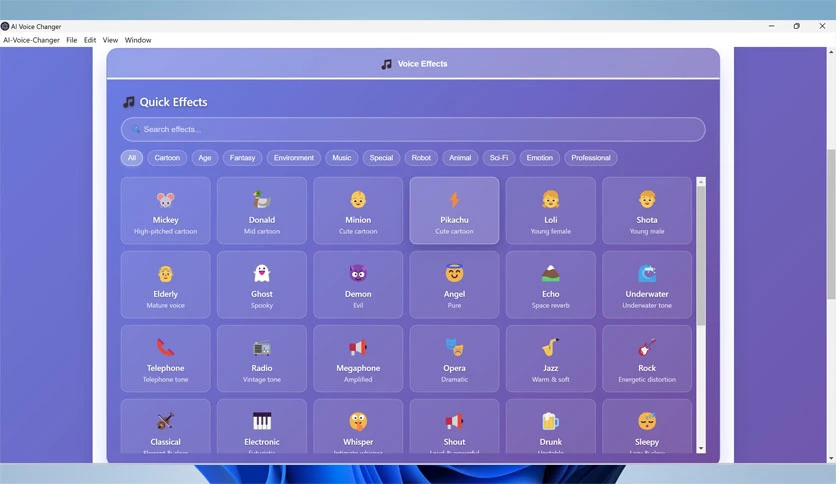Filter by Animal category
The height and width of the screenshot is (484, 836).
460,158
